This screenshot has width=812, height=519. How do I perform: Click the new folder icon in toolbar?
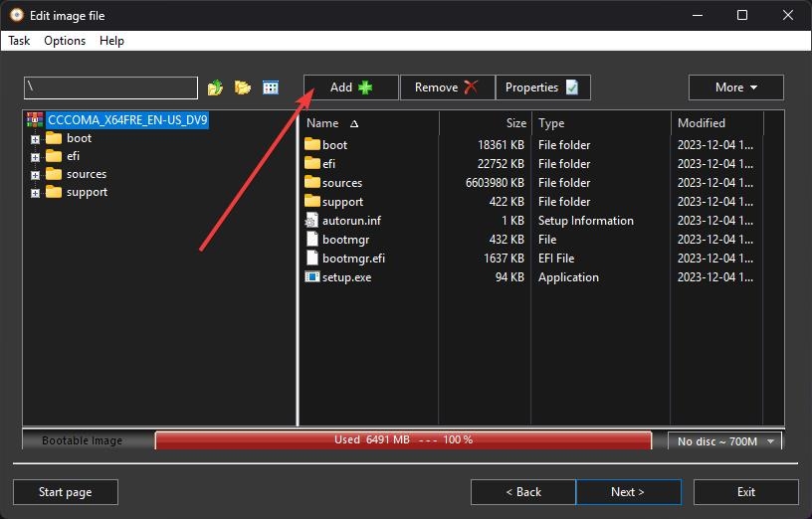243,87
